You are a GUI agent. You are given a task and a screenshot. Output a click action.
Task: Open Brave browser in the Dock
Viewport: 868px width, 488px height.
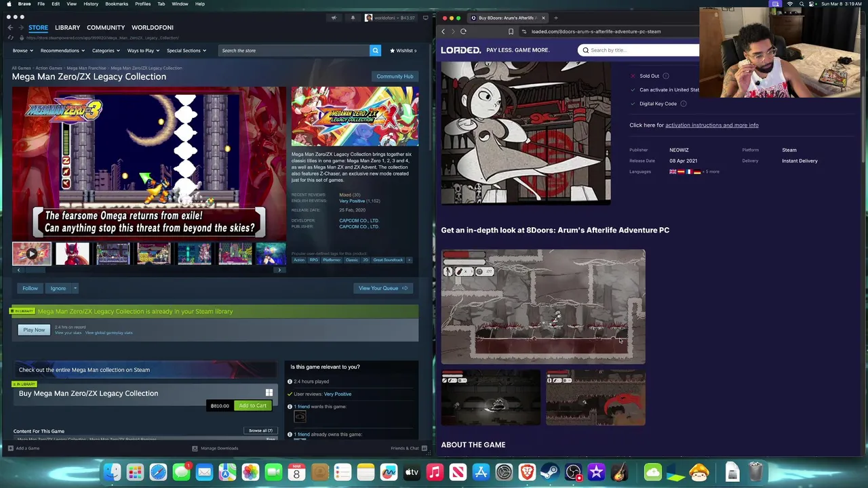pos(527,472)
